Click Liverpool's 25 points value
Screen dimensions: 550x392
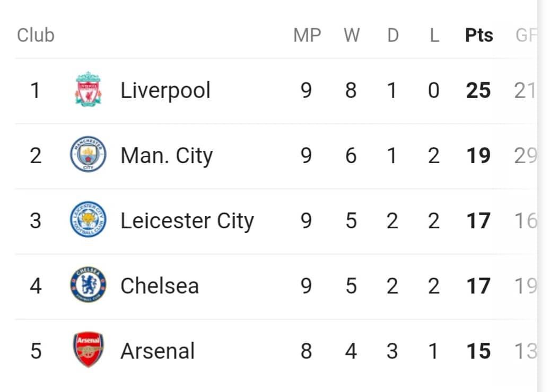[478, 91]
